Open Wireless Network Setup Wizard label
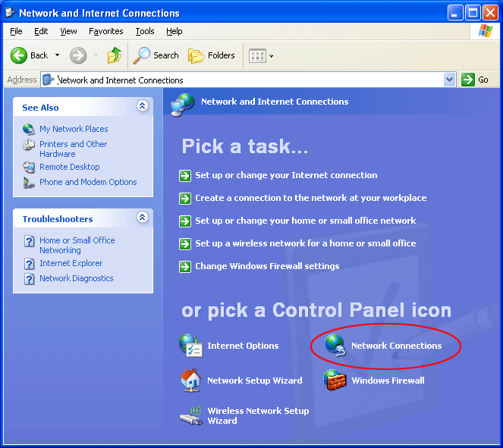 (x=258, y=415)
